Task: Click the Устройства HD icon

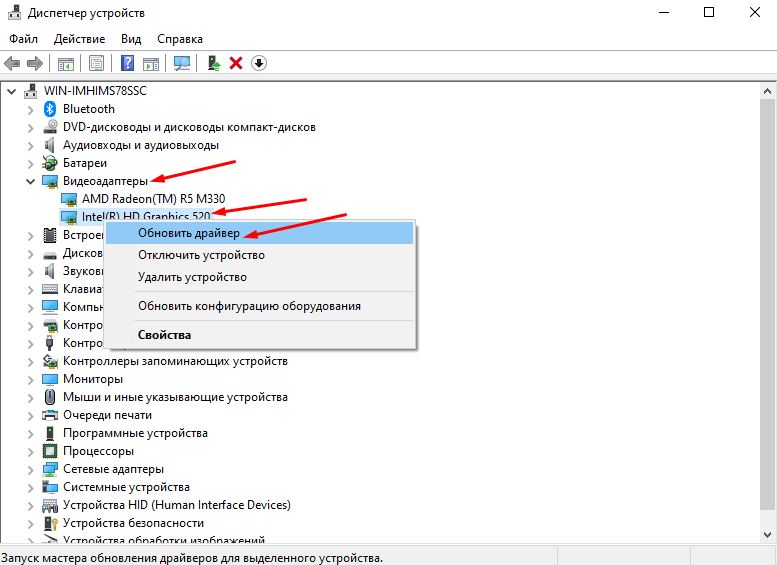Action: pos(50,505)
